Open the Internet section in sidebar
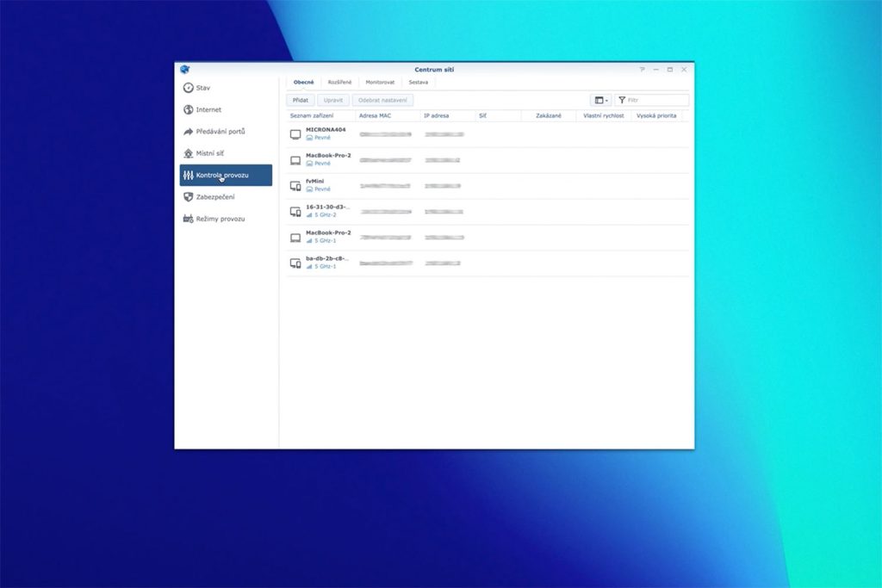 (x=202, y=109)
